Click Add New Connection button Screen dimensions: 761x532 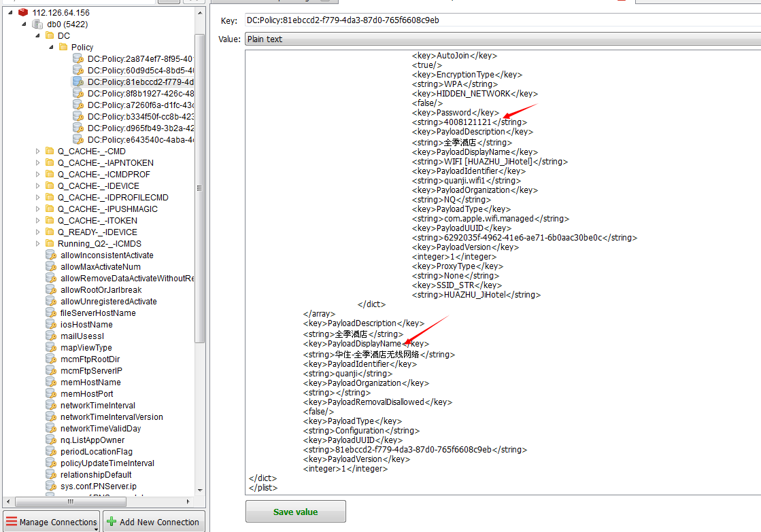tap(154, 522)
